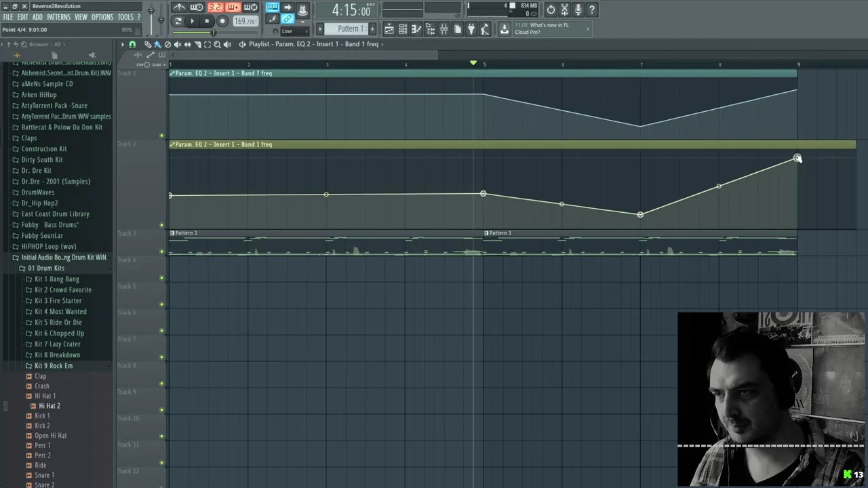Open the FILE menu
This screenshot has height=488, width=868.
(x=7, y=17)
